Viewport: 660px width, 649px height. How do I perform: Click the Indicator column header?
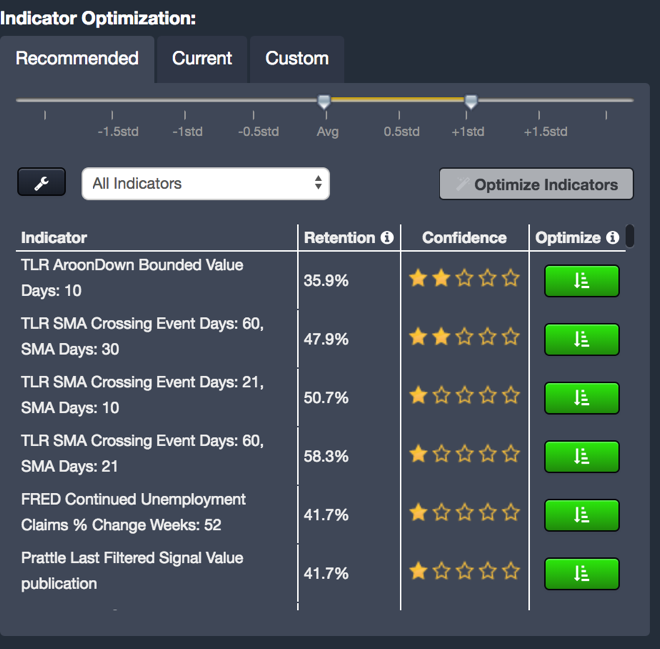tap(54, 238)
